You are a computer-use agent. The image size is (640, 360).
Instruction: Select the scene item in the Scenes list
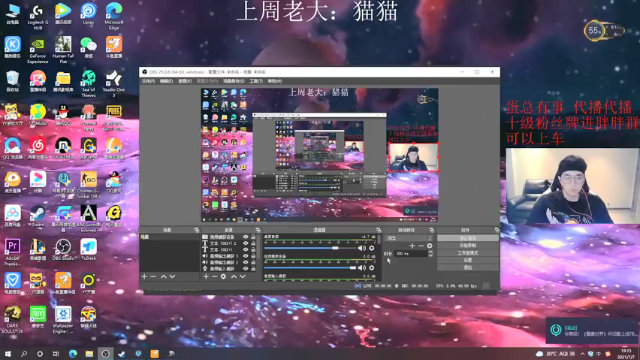tap(169, 237)
